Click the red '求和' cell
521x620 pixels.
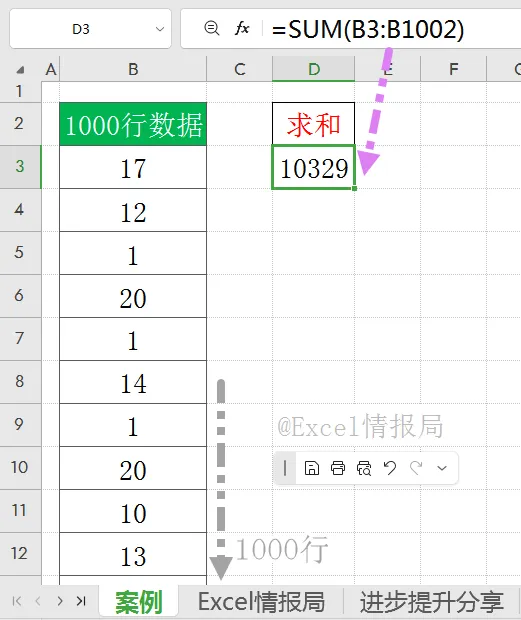(x=313, y=124)
